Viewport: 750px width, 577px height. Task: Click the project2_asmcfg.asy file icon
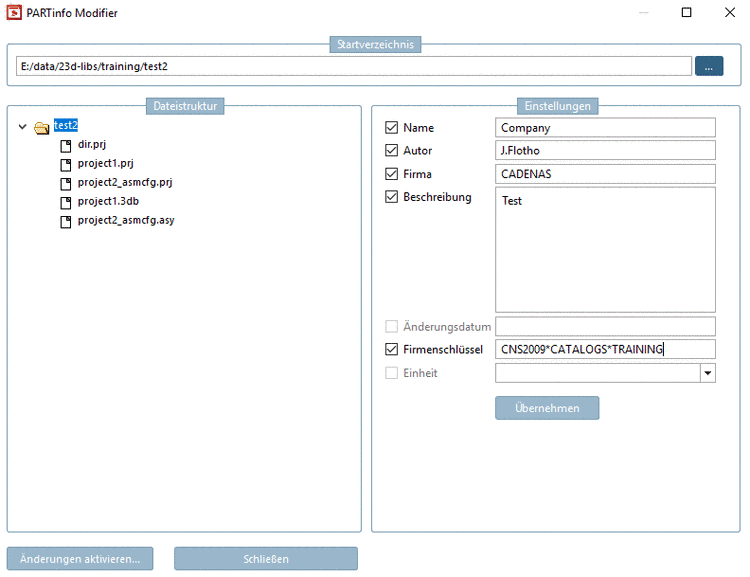[66, 222]
